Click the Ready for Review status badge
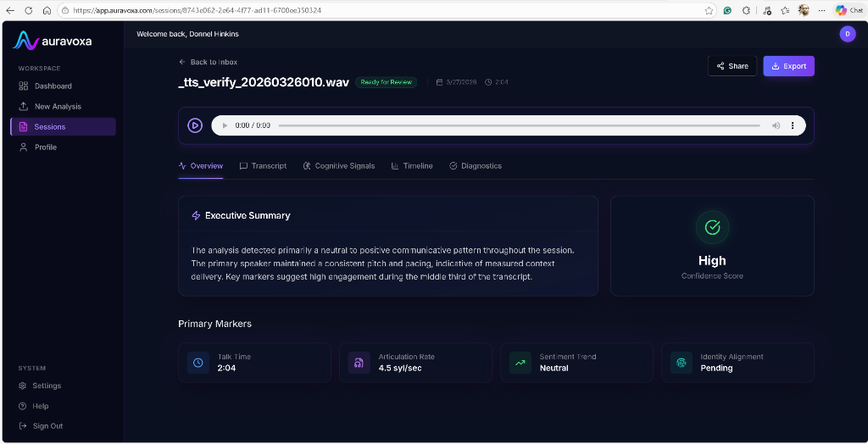This screenshot has width=868, height=444. pos(387,82)
